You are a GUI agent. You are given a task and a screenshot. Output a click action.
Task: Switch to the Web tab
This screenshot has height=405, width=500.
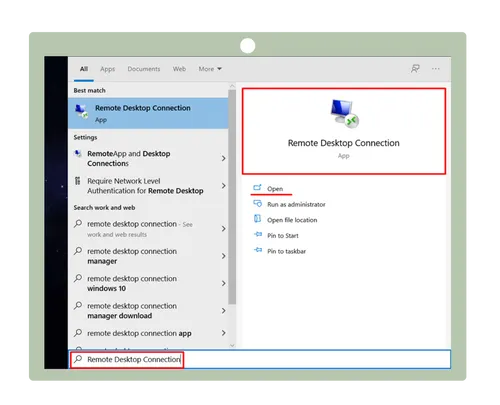(179, 69)
